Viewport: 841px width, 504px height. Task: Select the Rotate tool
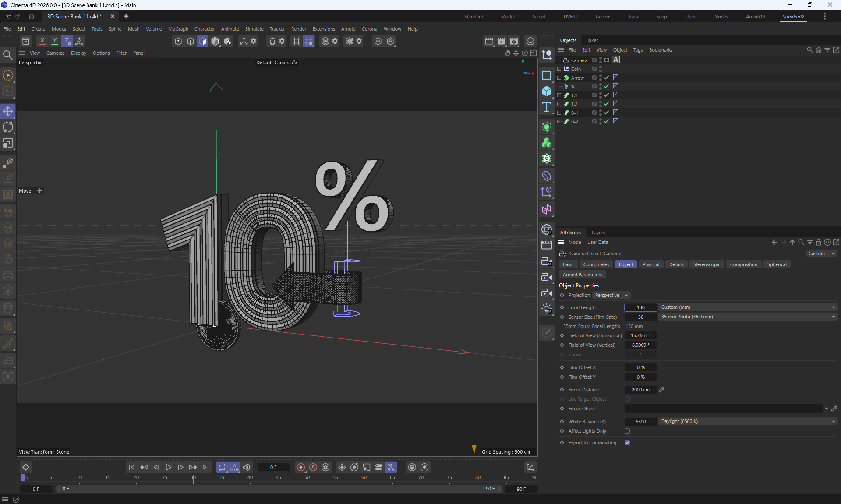tap(8, 127)
